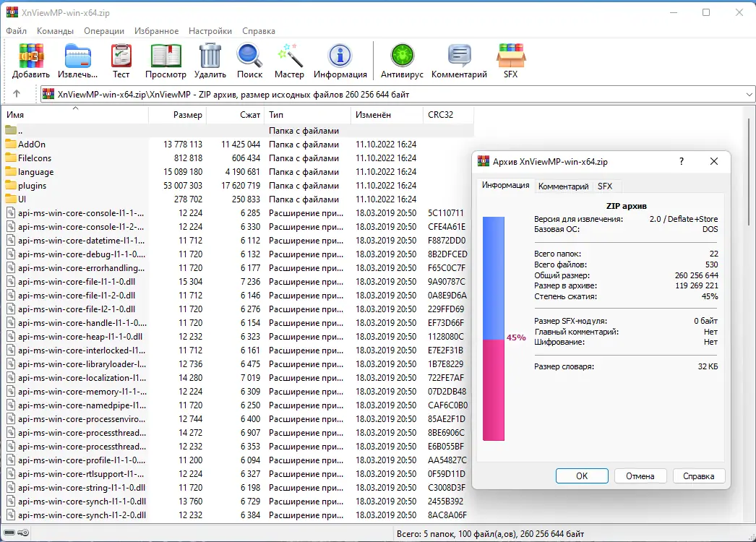Select api-ms-win-core-namedpipe-l1... file row
Image resolution: width=756 pixels, height=542 pixels.
tap(239, 405)
